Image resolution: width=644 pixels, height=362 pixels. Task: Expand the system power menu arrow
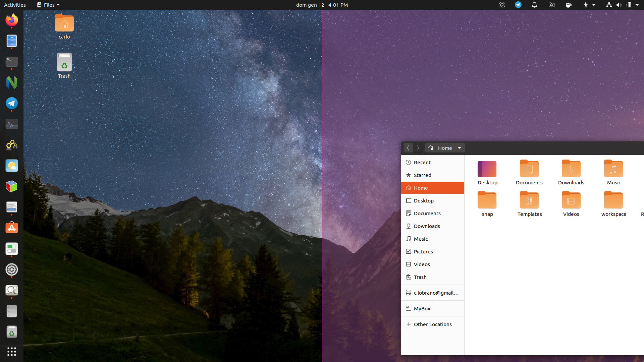coord(637,5)
